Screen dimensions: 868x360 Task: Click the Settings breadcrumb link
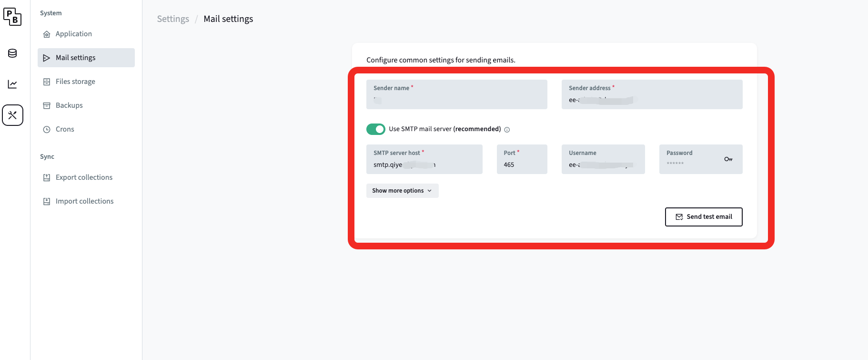(x=173, y=19)
